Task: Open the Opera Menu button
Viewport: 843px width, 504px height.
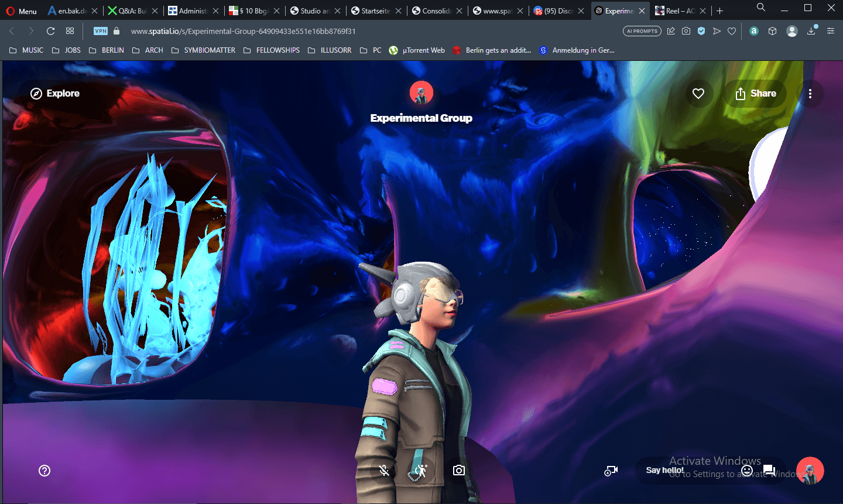Action: click(x=21, y=11)
